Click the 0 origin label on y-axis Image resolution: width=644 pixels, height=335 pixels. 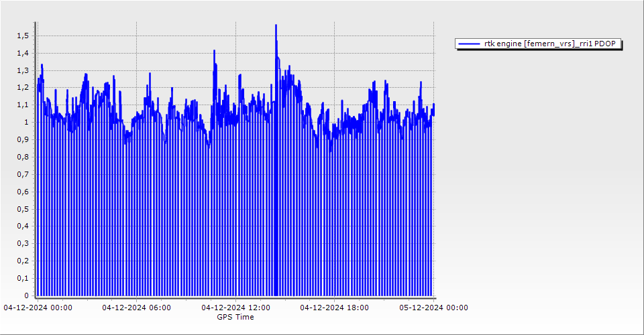[x=29, y=295]
